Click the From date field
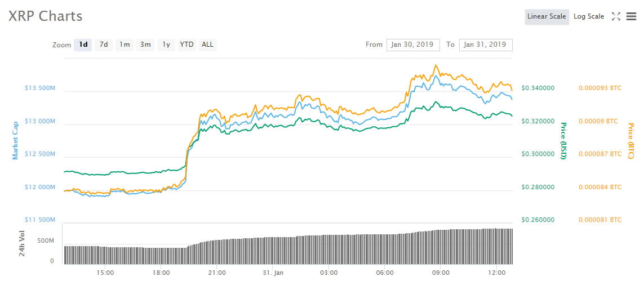Screen dimensions: 644x285 pyautogui.click(x=413, y=44)
